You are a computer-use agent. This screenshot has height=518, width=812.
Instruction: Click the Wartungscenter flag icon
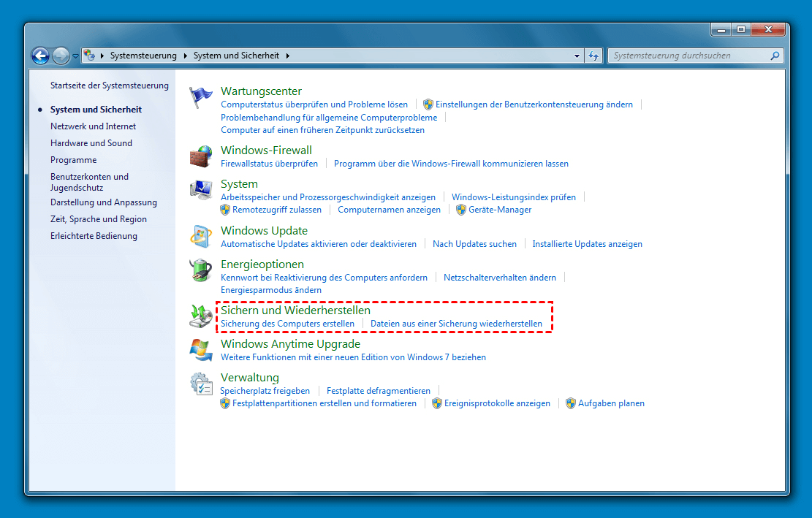coord(200,98)
